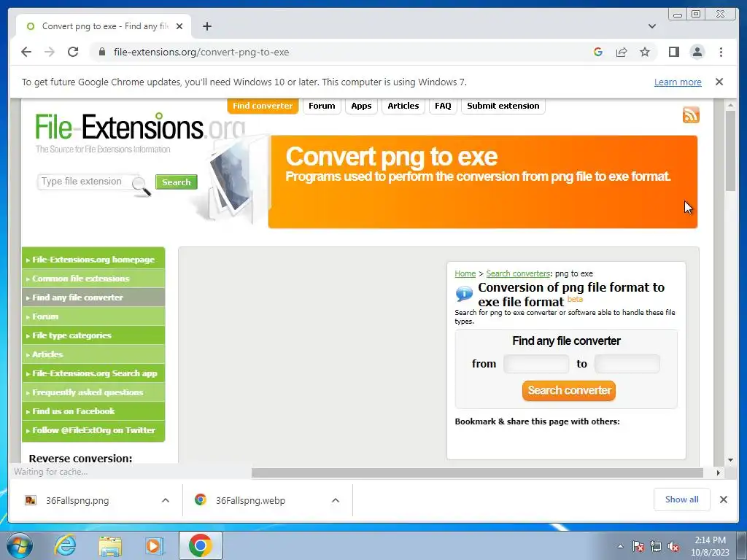Image resolution: width=747 pixels, height=560 pixels.
Task: Click Learn more link
Action: (x=678, y=82)
